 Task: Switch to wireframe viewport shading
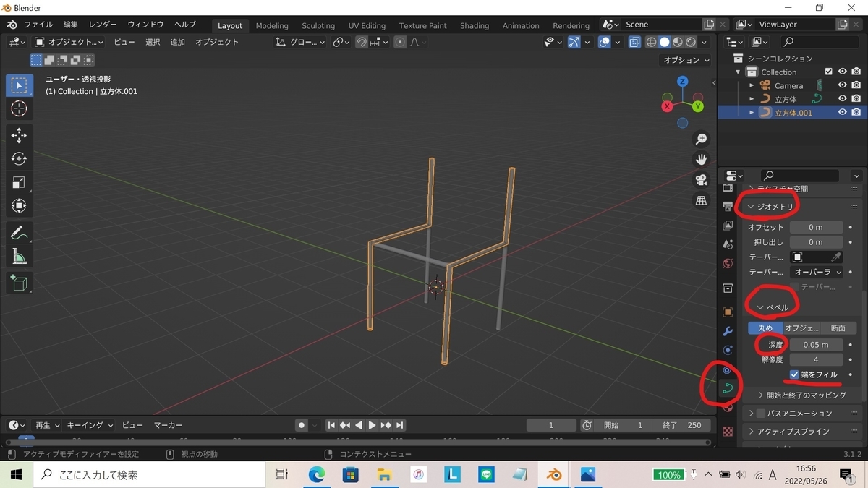651,43
